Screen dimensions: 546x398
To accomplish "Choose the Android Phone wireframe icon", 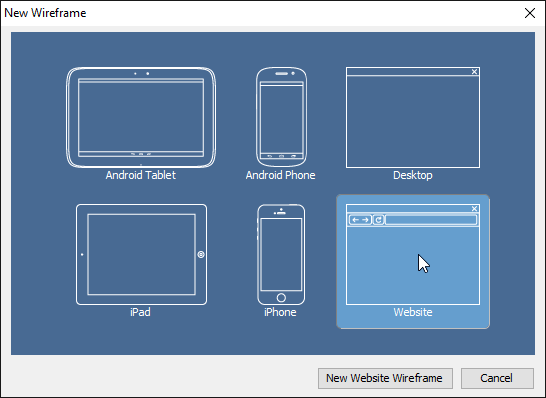I will [281, 117].
